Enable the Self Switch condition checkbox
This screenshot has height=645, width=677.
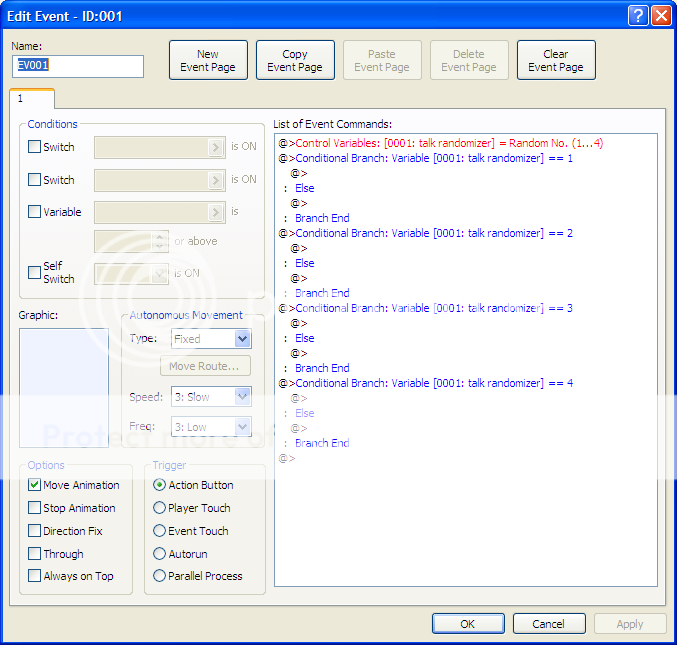35,272
